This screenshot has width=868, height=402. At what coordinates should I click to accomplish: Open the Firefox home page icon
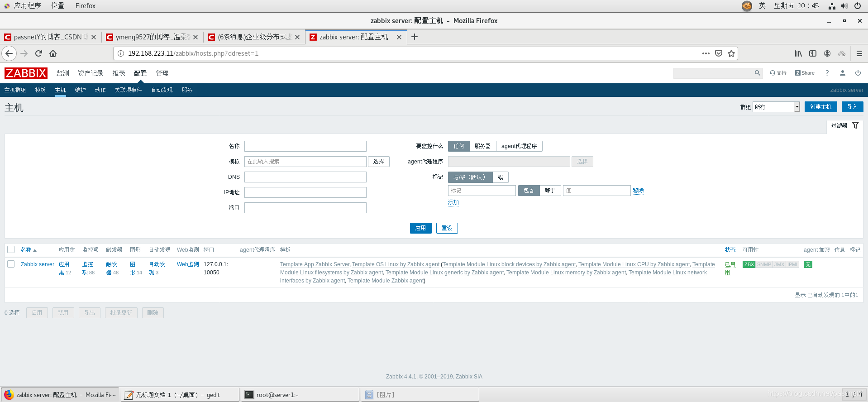point(53,53)
